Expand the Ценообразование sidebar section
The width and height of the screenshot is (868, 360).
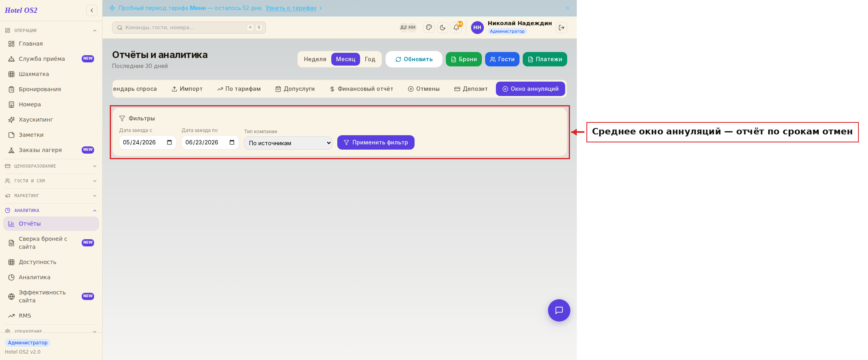pyautogui.click(x=50, y=166)
